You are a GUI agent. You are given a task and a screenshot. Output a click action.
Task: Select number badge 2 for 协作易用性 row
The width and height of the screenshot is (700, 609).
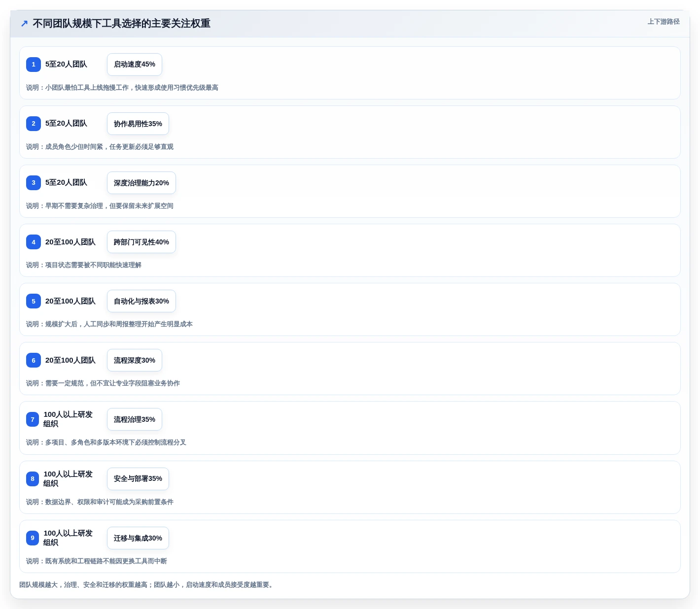point(34,124)
